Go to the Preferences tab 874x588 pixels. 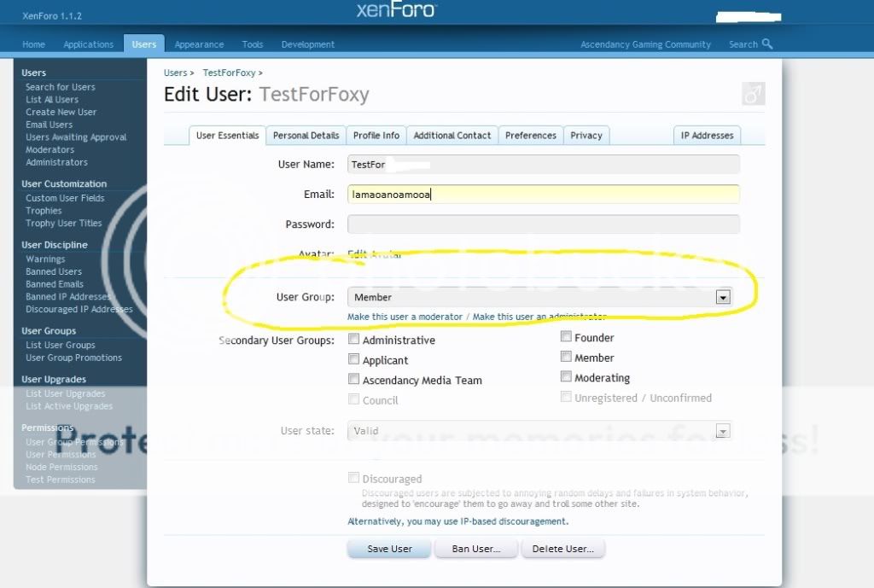click(x=530, y=136)
